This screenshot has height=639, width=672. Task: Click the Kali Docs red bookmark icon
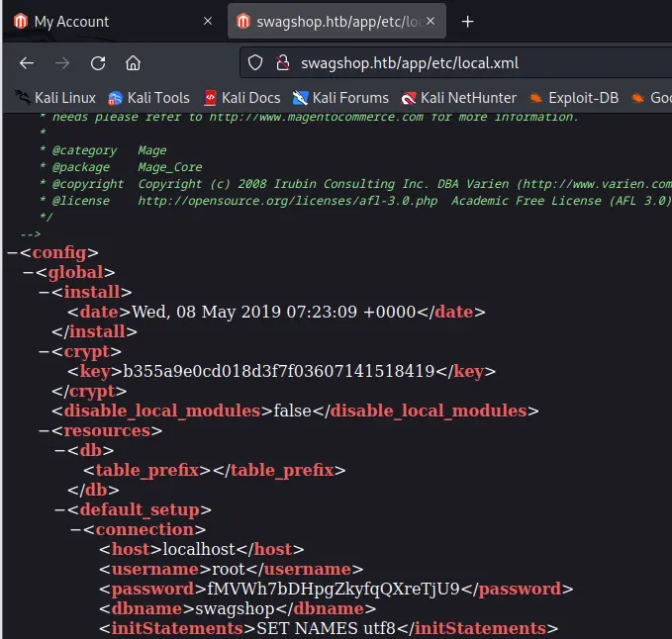210,98
